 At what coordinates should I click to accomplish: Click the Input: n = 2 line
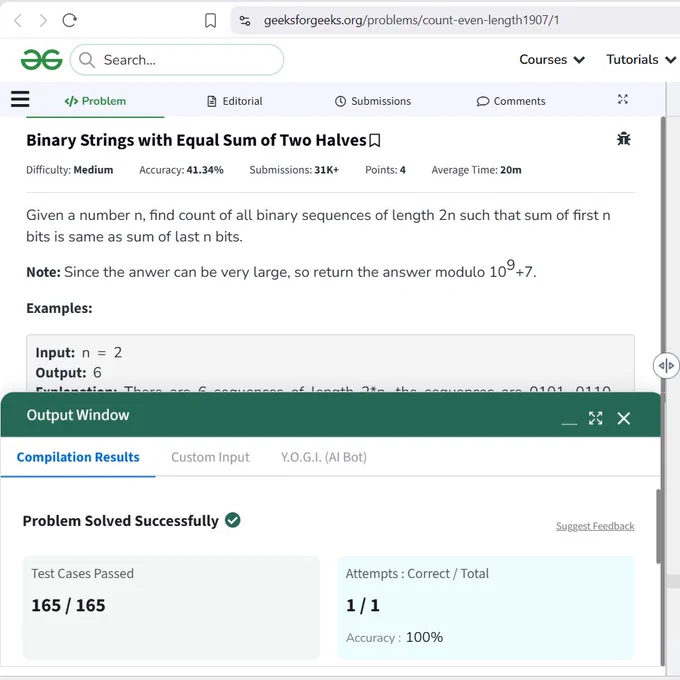pyautogui.click(x=78, y=353)
